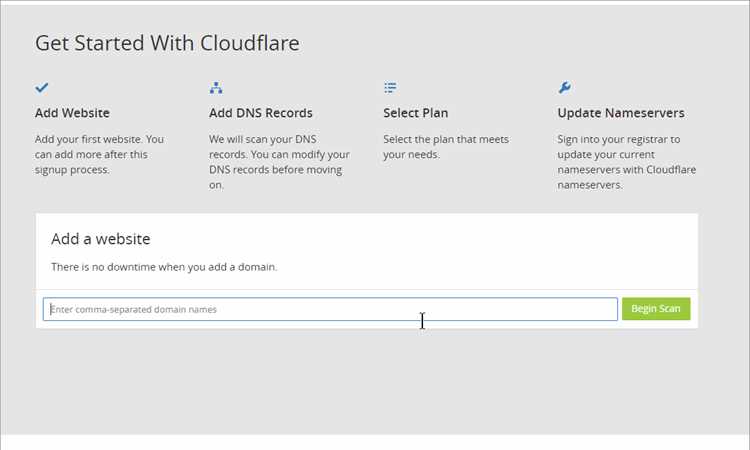Click the Update Nameservers wrench icon
The image size is (750, 450).
pos(564,88)
